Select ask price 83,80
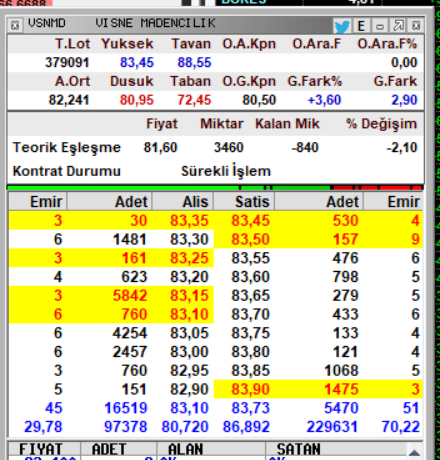The width and height of the screenshot is (440, 460). pyautogui.click(x=251, y=352)
